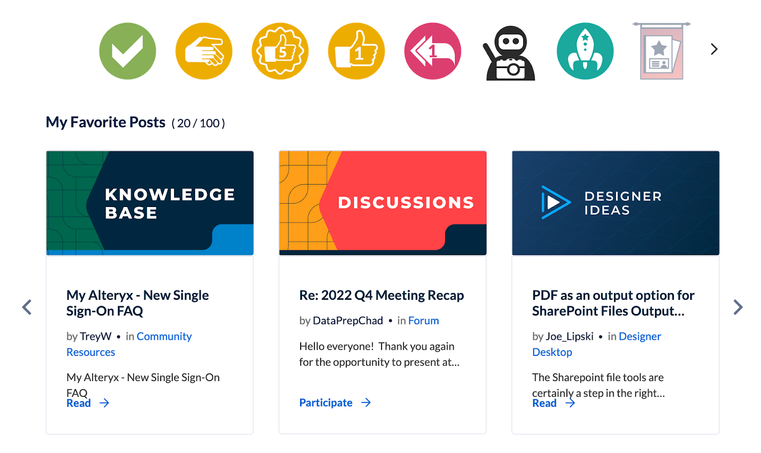Advance favorite posts carousel with right arrow
This screenshot has width=761, height=453.
point(738,307)
